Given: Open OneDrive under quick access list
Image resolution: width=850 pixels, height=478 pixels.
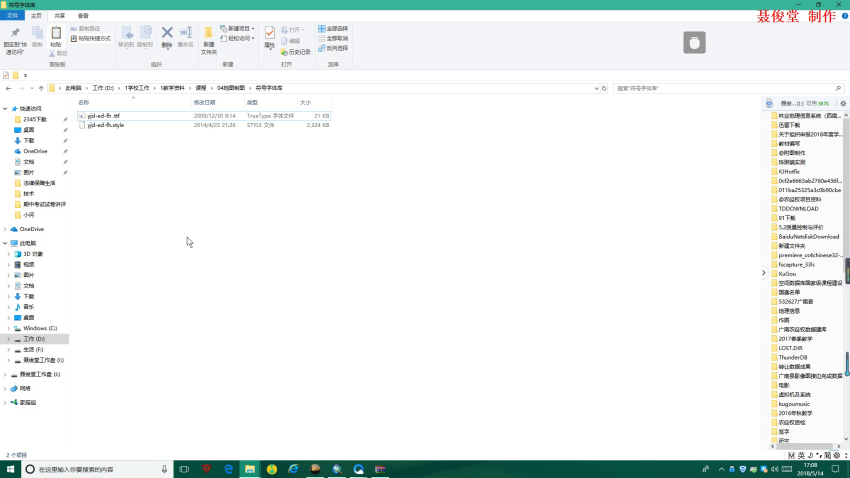Looking at the screenshot, I should pyautogui.click(x=35, y=151).
